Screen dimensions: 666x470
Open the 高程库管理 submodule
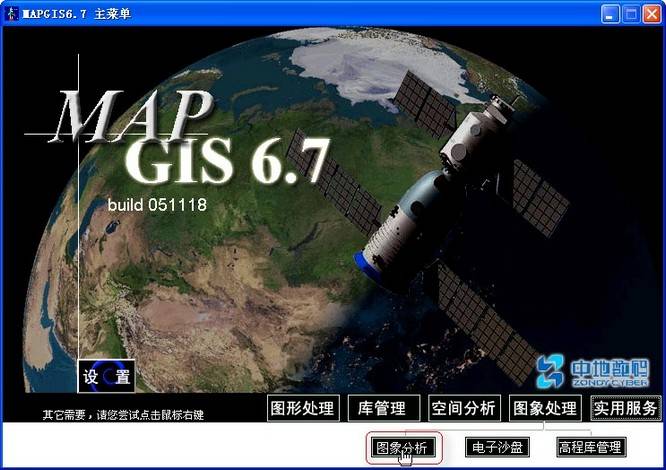pos(591,447)
